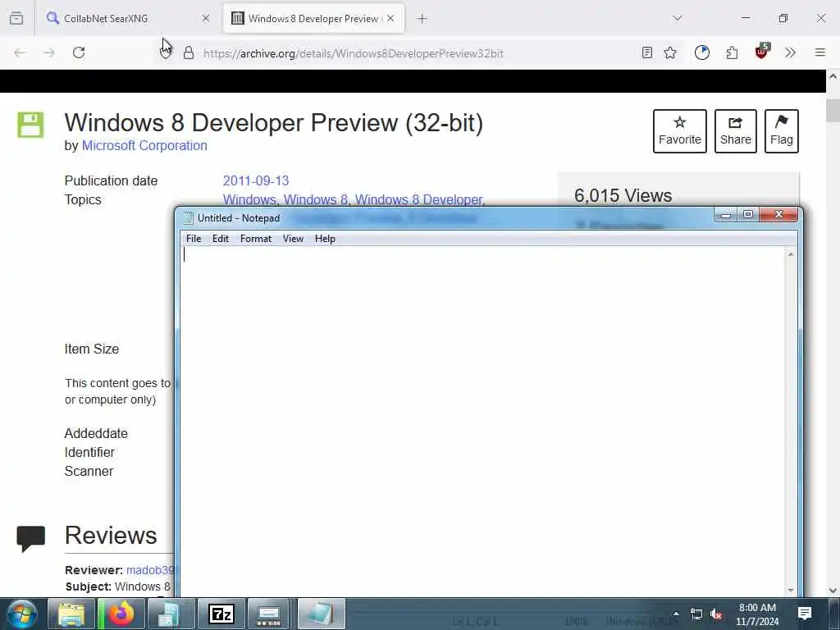Screen dimensions: 840x630
Task: Follow the 2011-09-13 publication date link
Action: coord(256,180)
